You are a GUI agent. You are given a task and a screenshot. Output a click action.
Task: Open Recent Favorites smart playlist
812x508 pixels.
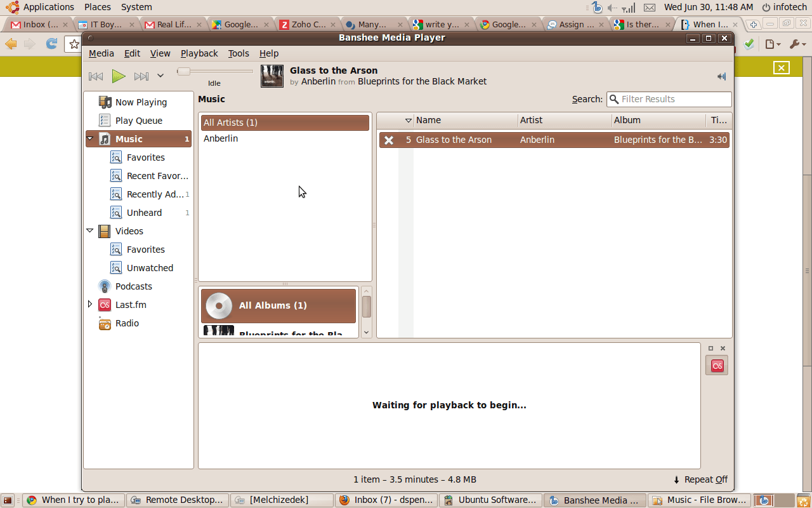[139, 176]
